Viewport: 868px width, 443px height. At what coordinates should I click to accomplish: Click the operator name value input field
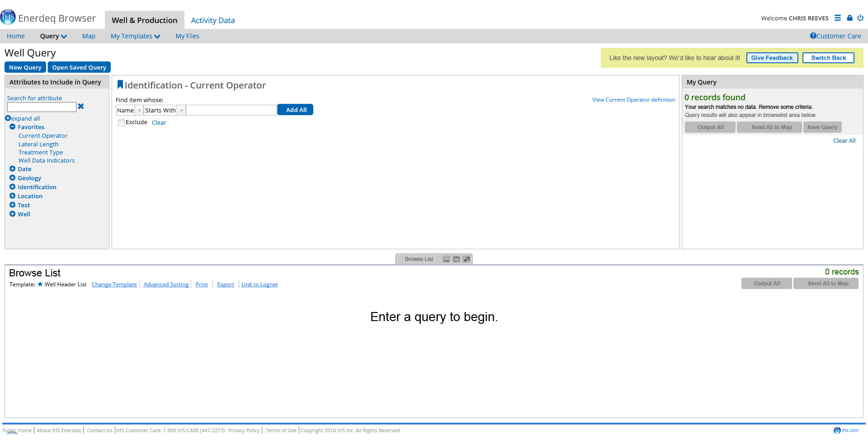(x=231, y=110)
